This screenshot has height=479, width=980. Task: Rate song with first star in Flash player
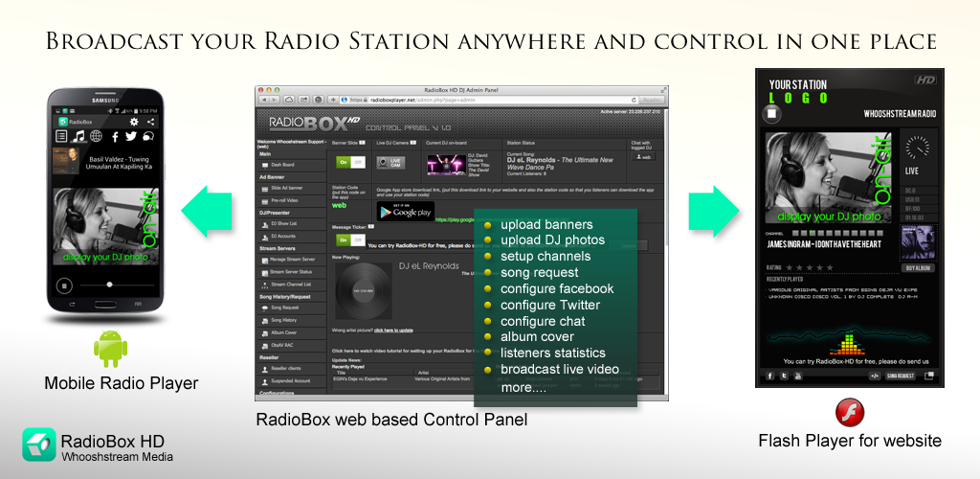tap(790, 267)
